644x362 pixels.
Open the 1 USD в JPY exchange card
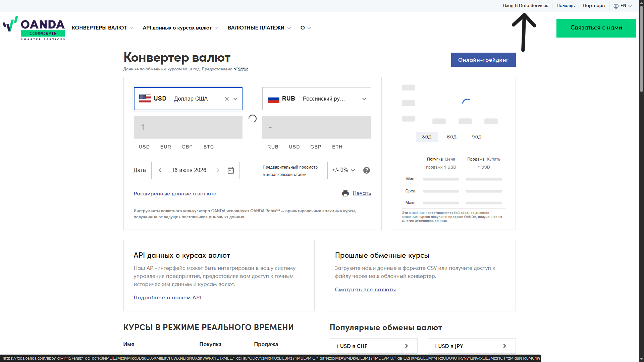click(x=472, y=346)
